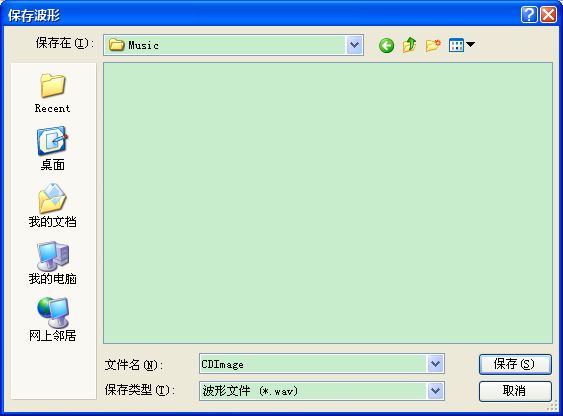Open the Recent places shortcut
This screenshot has width=563, height=416.
click(x=53, y=93)
